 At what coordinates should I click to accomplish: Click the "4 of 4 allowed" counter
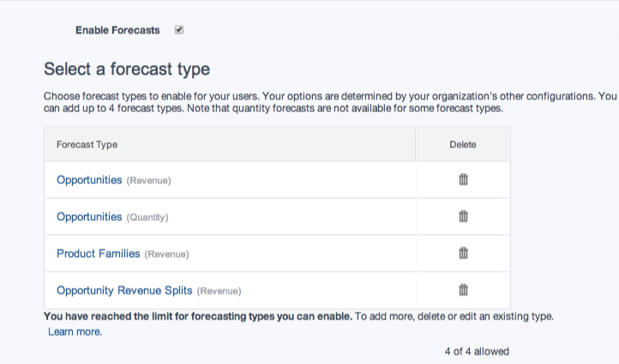pyautogui.click(x=476, y=351)
